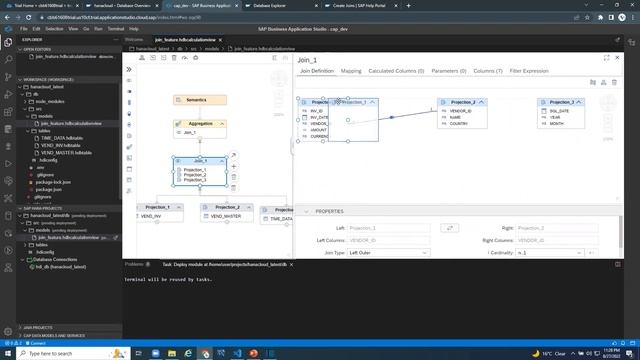
Task: Collapse the PROPERTIES section
Action: [x=306, y=211]
